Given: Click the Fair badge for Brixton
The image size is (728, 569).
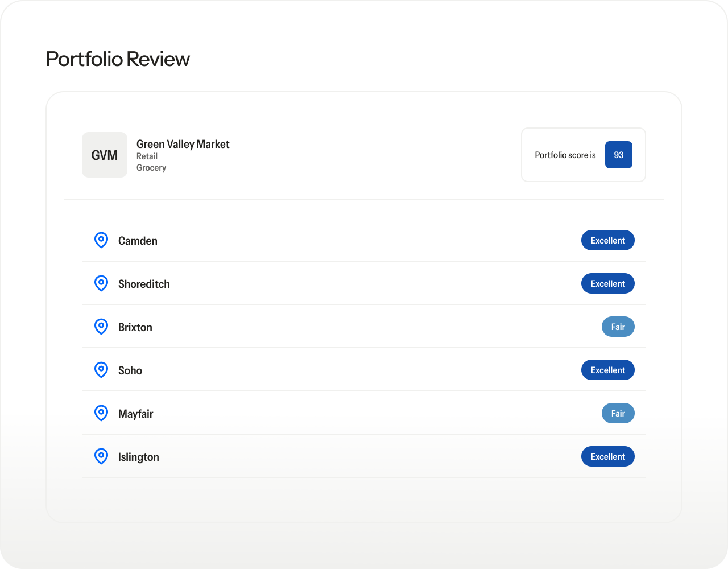Looking at the screenshot, I should (618, 327).
